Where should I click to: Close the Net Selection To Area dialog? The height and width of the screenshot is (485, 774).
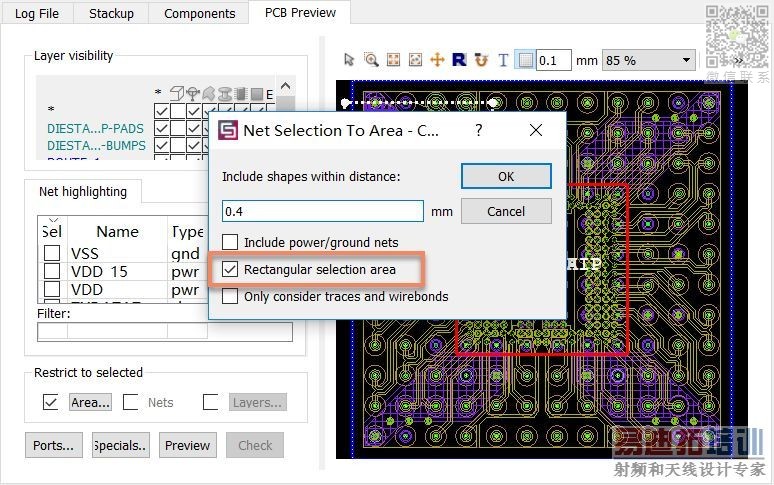click(x=536, y=130)
